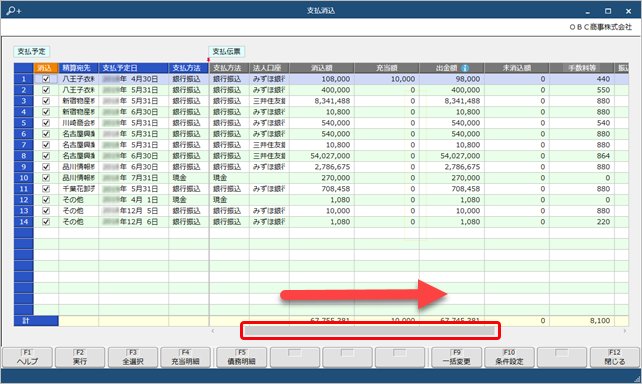Click 消込額 cell 8,341,488
Image resolution: width=642 pixels, height=384 pixels.
pyautogui.click(x=322, y=101)
